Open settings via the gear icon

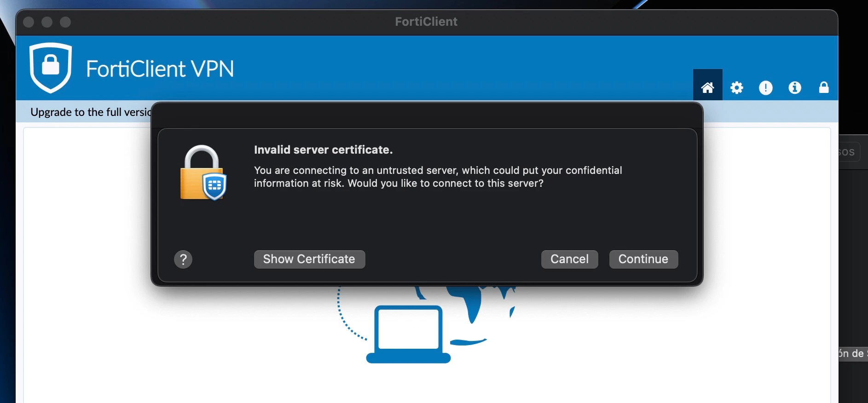[x=736, y=87]
